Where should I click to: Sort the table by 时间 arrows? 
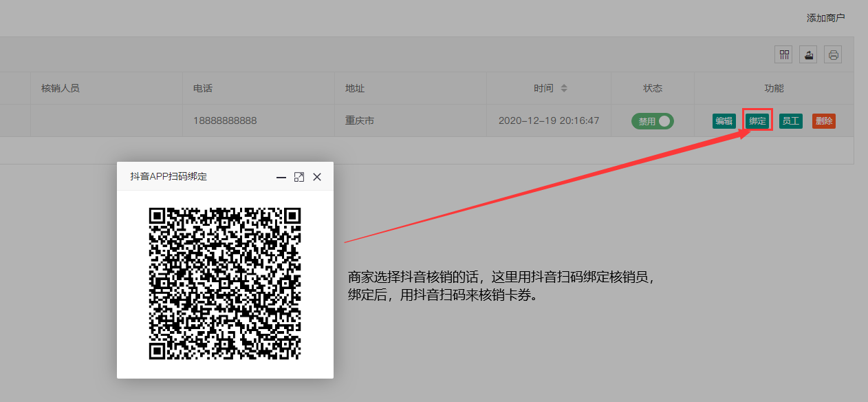click(x=564, y=88)
